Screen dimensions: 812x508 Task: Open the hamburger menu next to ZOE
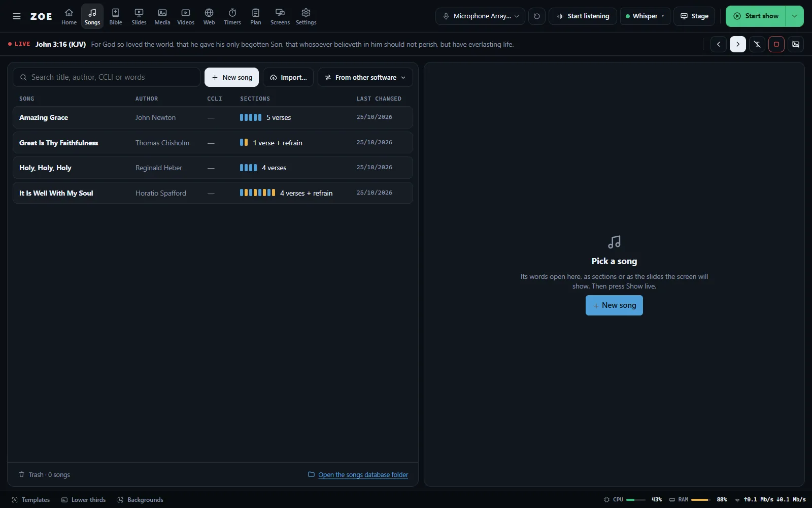17,16
